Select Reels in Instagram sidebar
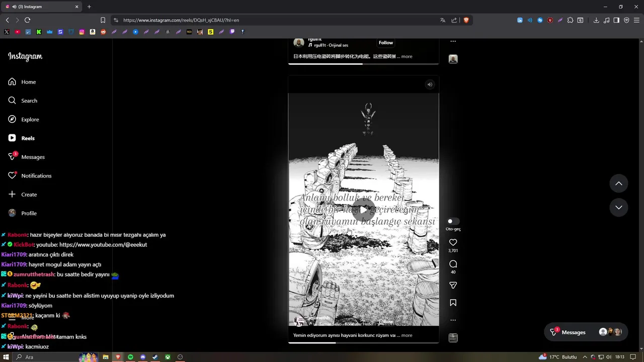This screenshot has height=362, width=644. [x=22, y=138]
